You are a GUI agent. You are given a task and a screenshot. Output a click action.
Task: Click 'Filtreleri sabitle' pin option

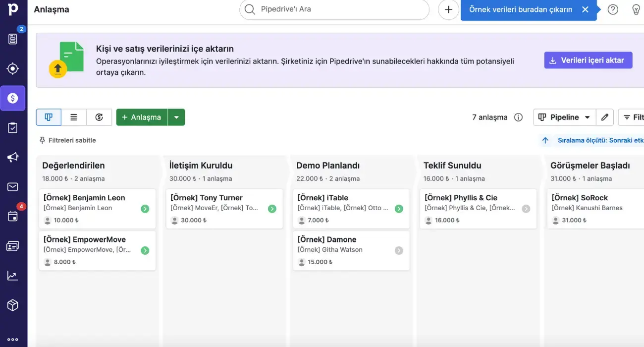click(x=67, y=140)
